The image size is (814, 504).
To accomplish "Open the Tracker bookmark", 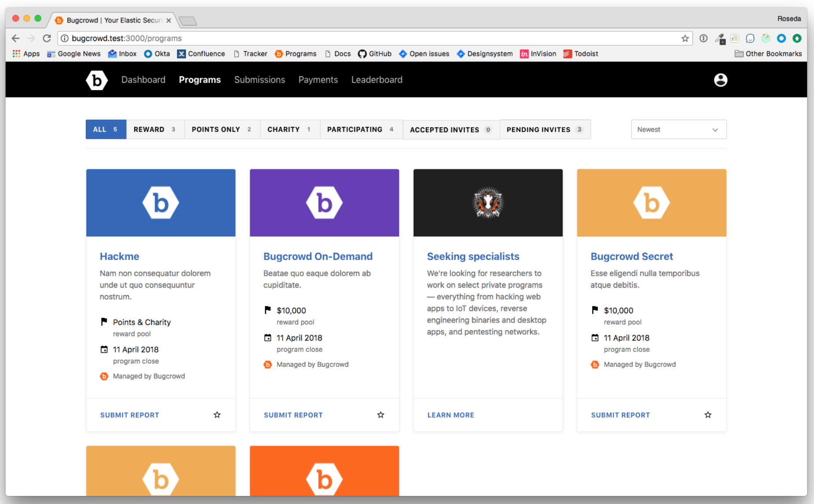I will [x=250, y=54].
